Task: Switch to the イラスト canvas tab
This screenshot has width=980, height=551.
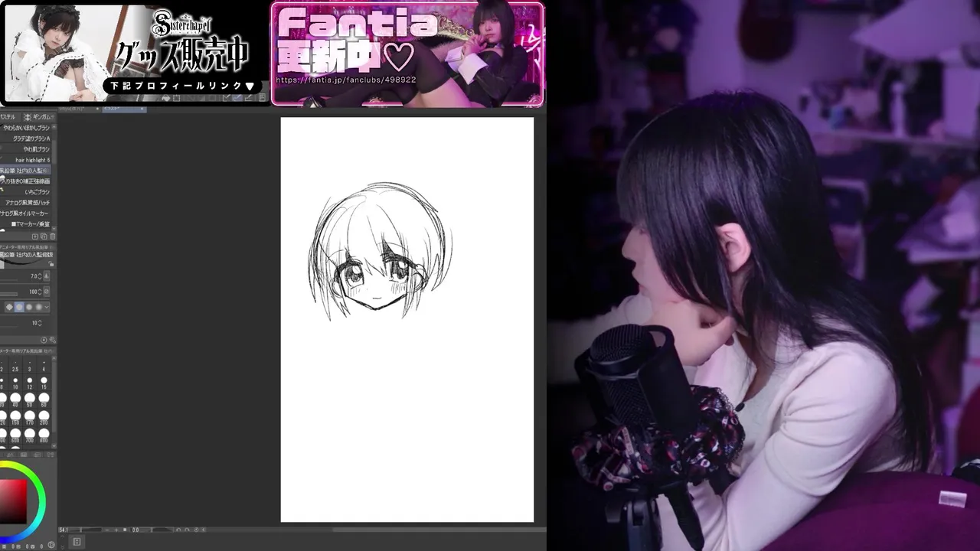Action: 125,109
